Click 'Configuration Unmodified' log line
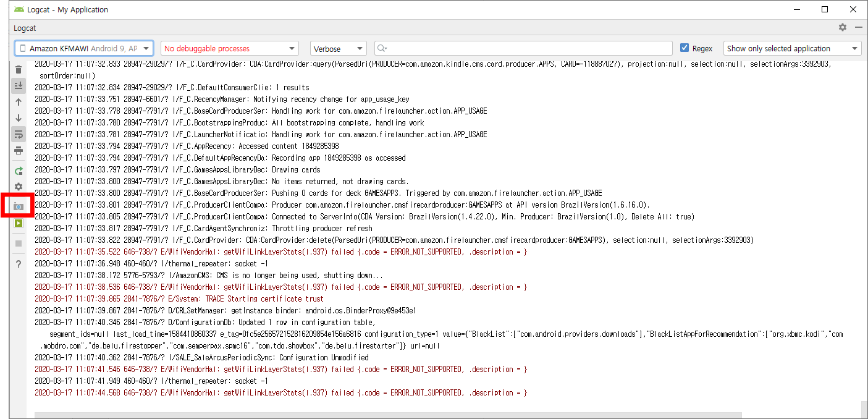The height and width of the screenshot is (419, 868). pyautogui.click(x=201, y=357)
